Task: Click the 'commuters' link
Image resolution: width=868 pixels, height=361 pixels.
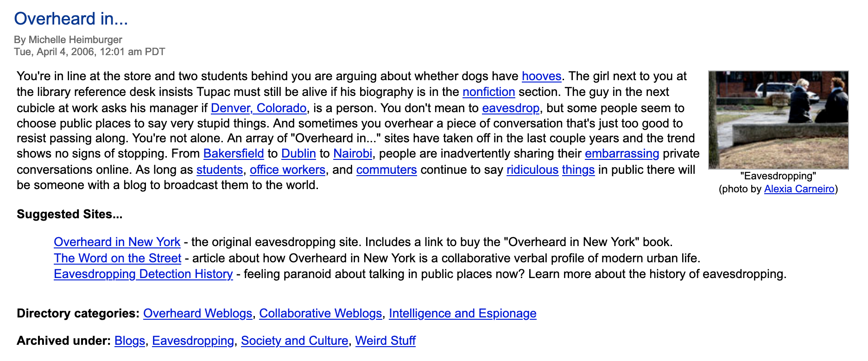Action: coord(386,170)
